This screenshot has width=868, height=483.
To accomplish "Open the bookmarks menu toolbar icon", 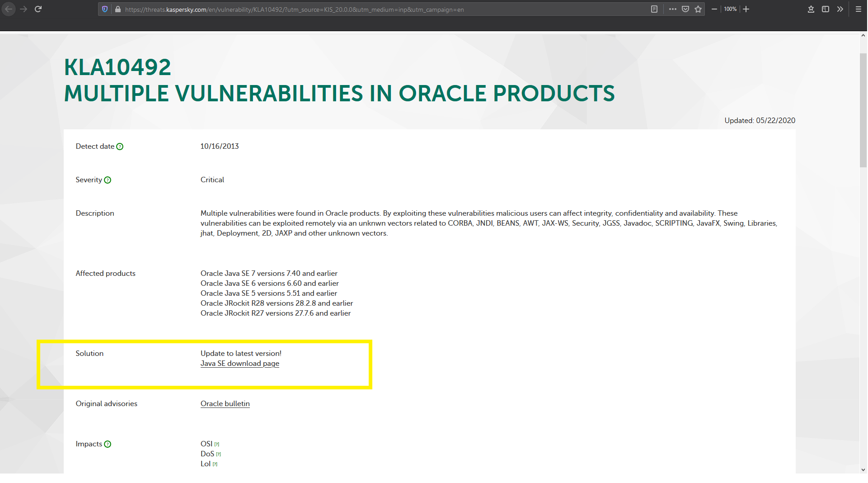I will (811, 9).
